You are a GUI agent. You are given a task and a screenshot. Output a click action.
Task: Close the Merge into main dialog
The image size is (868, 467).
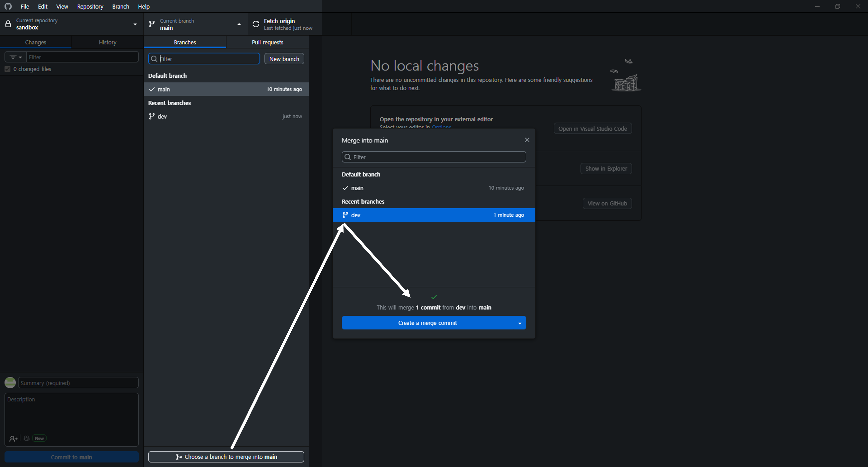tap(527, 140)
